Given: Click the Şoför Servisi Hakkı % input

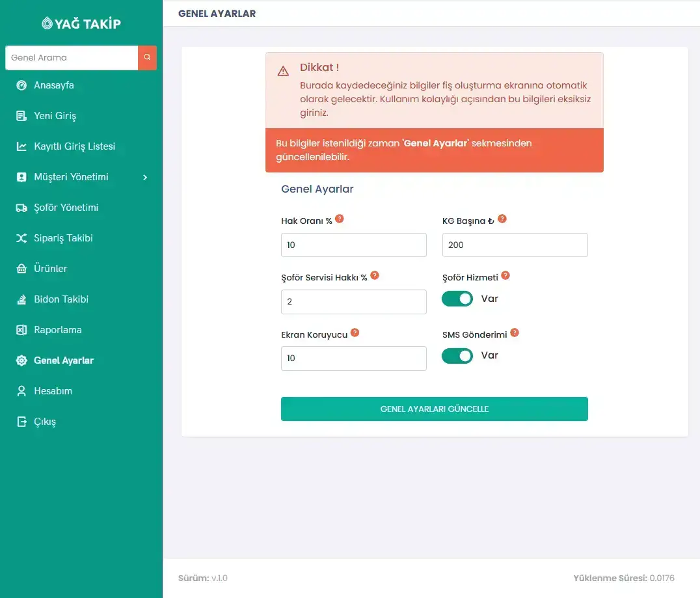Looking at the screenshot, I should 353,302.
